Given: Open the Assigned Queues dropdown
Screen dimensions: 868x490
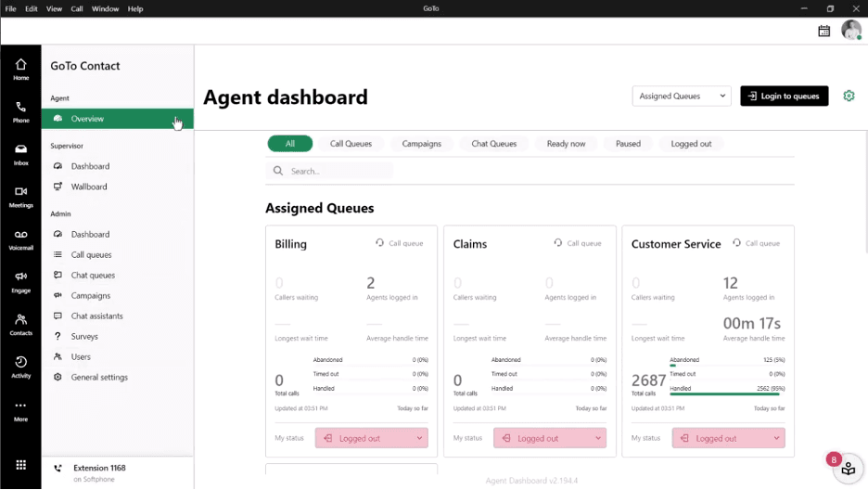Looking at the screenshot, I should 682,96.
